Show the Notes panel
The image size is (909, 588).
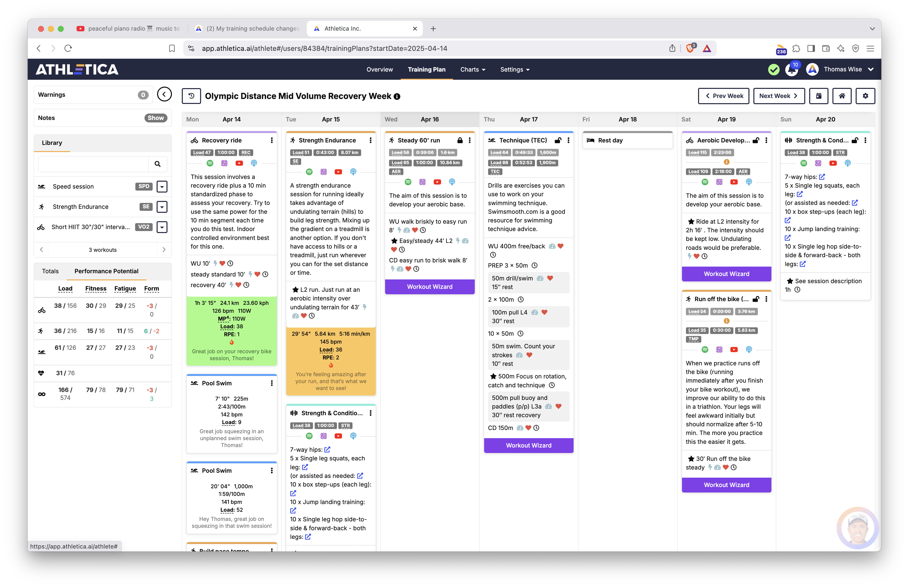(156, 118)
